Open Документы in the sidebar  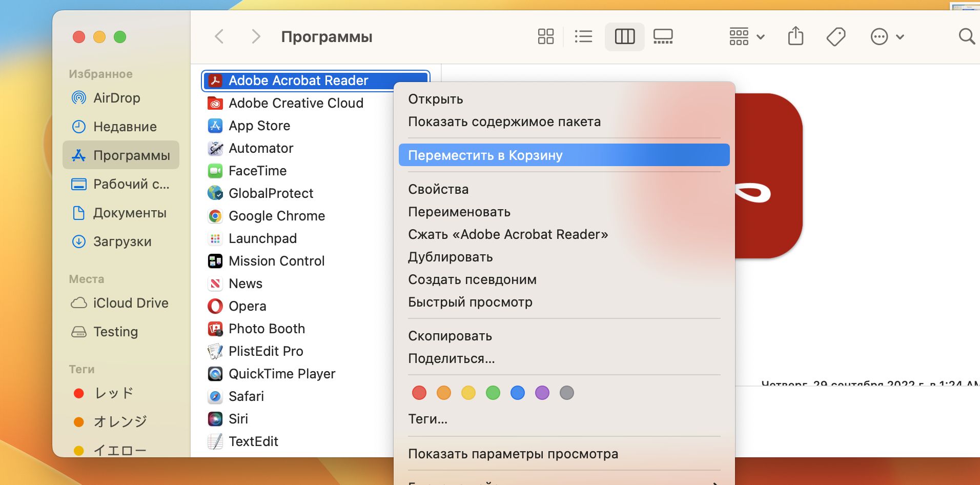(x=121, y=212)
